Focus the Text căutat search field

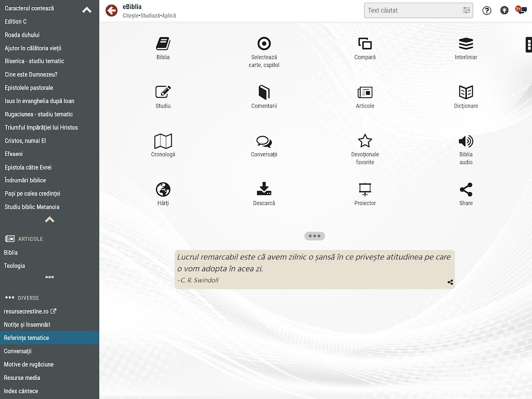[x=418, y=10]
